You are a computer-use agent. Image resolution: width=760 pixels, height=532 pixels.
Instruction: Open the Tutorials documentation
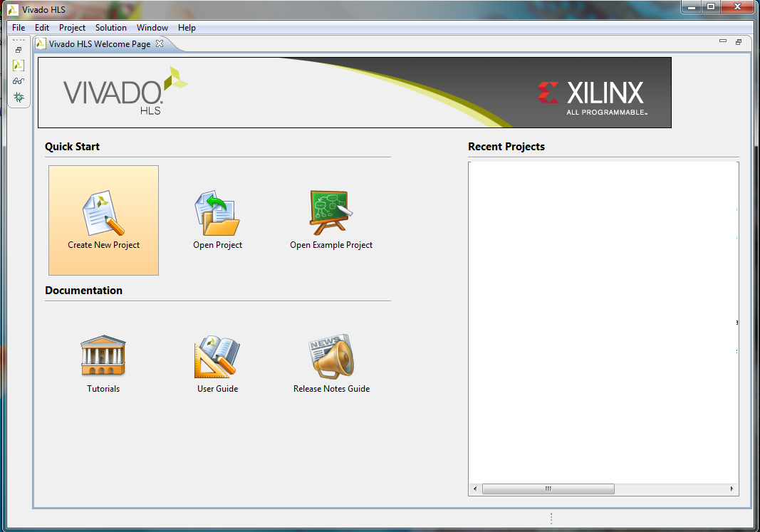click(x=103, y=364)
